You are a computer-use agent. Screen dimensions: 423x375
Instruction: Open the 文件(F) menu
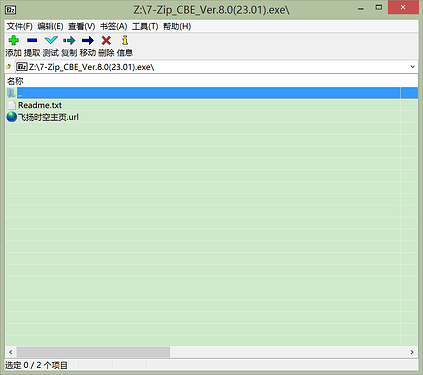tap(19, 26)
